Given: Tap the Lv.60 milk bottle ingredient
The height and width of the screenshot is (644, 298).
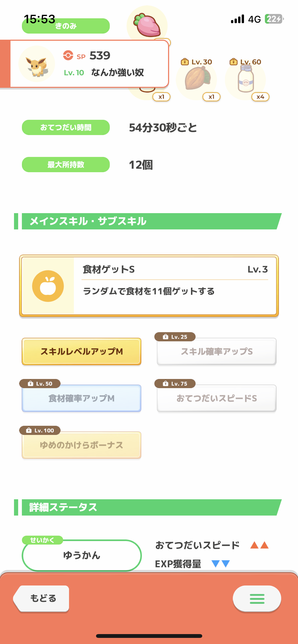Looking at the screenshot, I should tap(246, 79).
